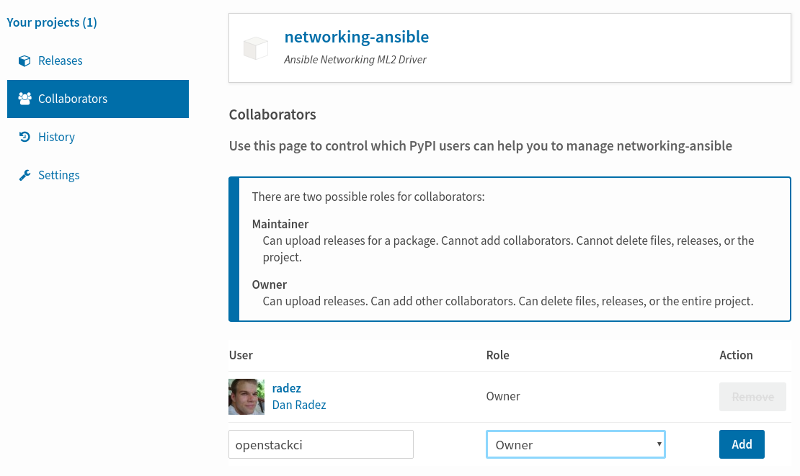The height and width of the screenshot is (476, 800).
Task: Click radez's avatar photo
Action: tap(246, 396)
